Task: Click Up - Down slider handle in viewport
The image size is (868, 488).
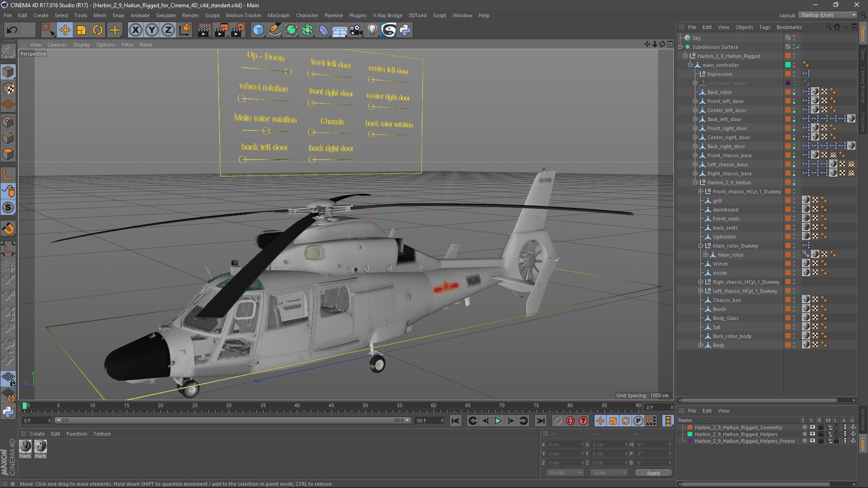Action: pos(288,71)
